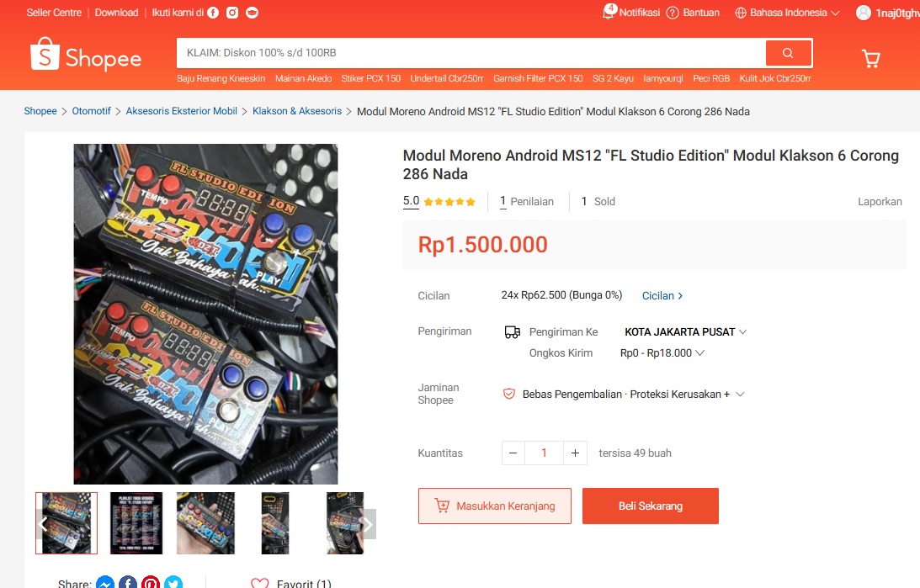Open the shopping cart icon
The height and width of the screenshot is (588, 920).
tap(870, 58)
